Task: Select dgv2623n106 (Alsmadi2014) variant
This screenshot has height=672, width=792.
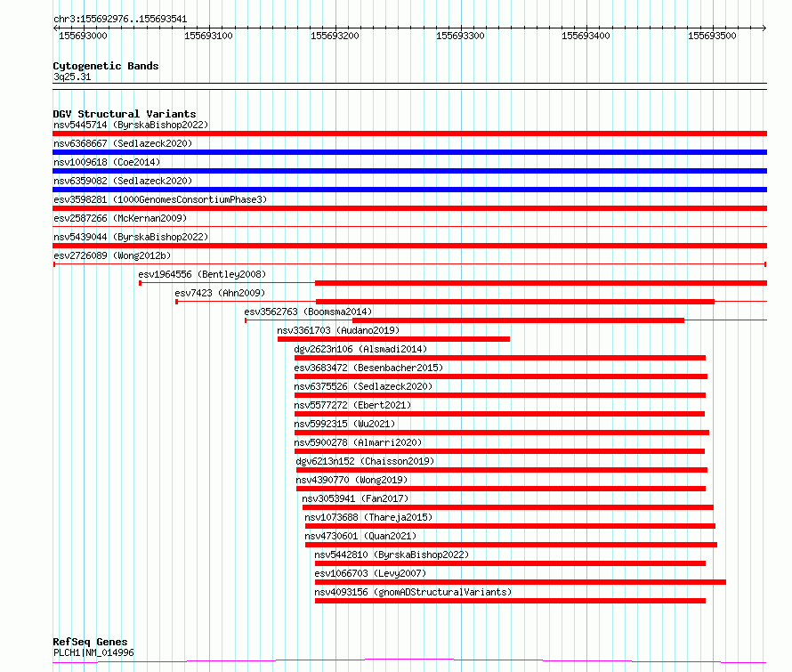Action: [360, 349]
